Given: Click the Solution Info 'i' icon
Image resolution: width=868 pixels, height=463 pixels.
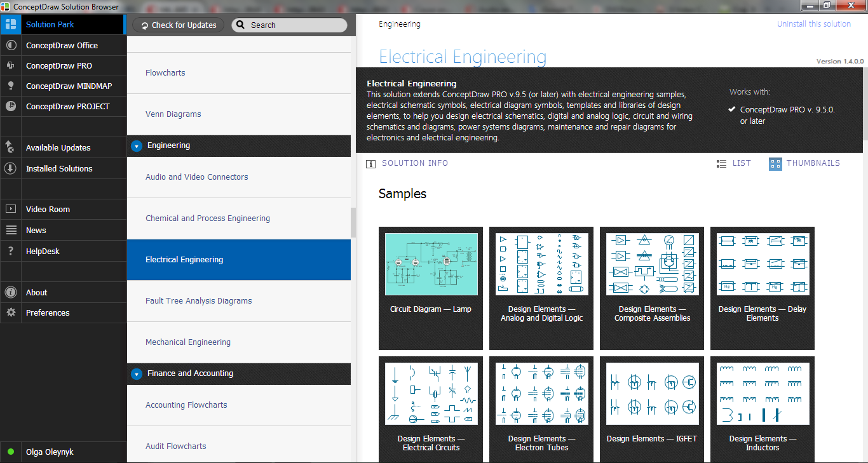Looking at the screenshot, I should tap(370, 164).
